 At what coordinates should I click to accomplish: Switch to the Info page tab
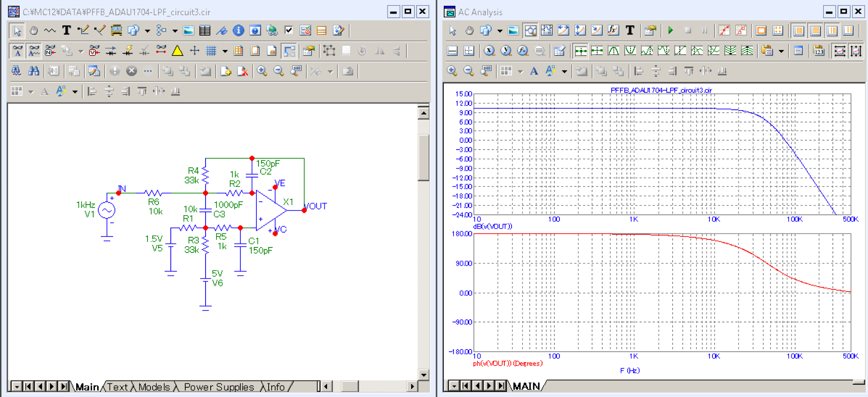[275, 387]
